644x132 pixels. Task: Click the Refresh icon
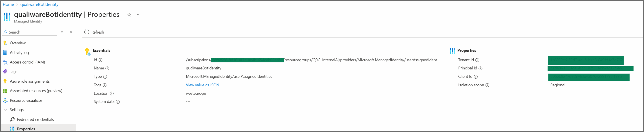87,32
